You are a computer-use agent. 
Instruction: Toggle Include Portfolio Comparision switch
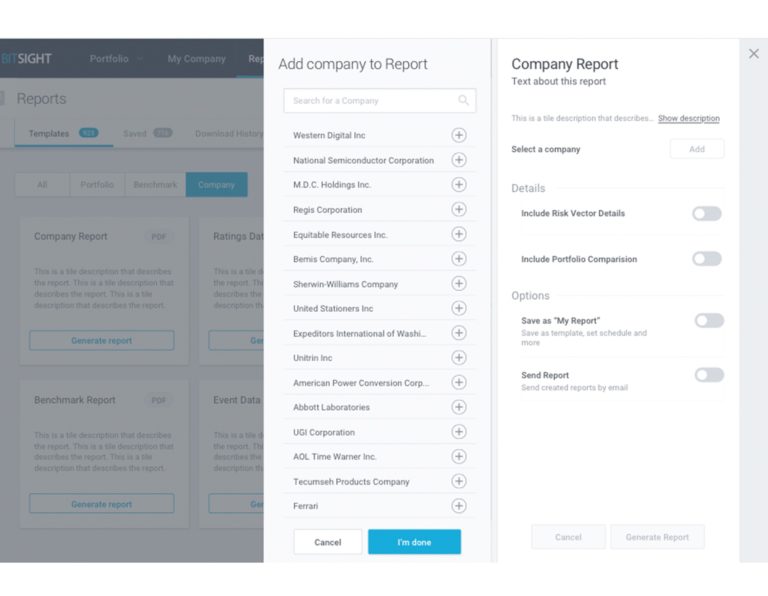[x=707, y=259]
